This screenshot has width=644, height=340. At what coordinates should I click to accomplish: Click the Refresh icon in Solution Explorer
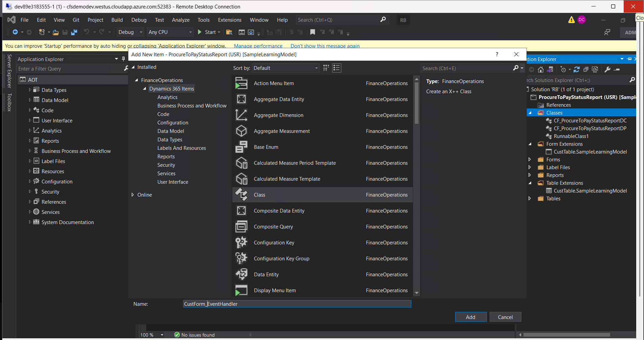pyautogui.click(x=577, y=69)
